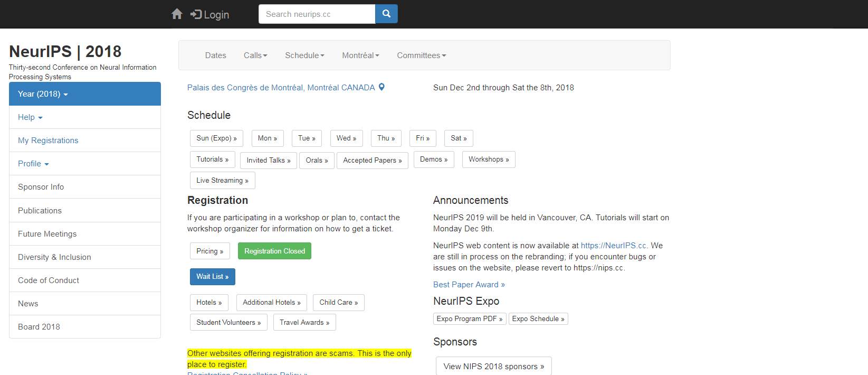Image resolution: width=868 pixels, height=375 pixels.
Task: Open map pin next to Montréal CANADA
Action: coord(382,87)
